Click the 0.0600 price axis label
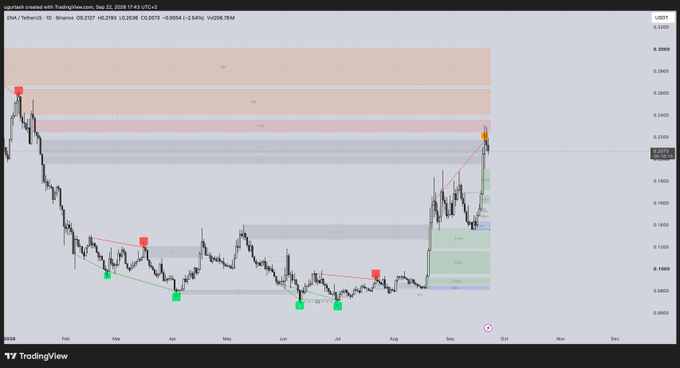 [x=661, y=313]
